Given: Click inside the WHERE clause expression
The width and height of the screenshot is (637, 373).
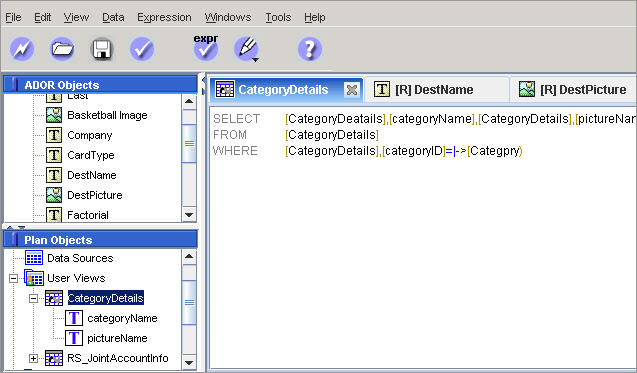Looking at the screenshot, I should click(x=404, y=151).
